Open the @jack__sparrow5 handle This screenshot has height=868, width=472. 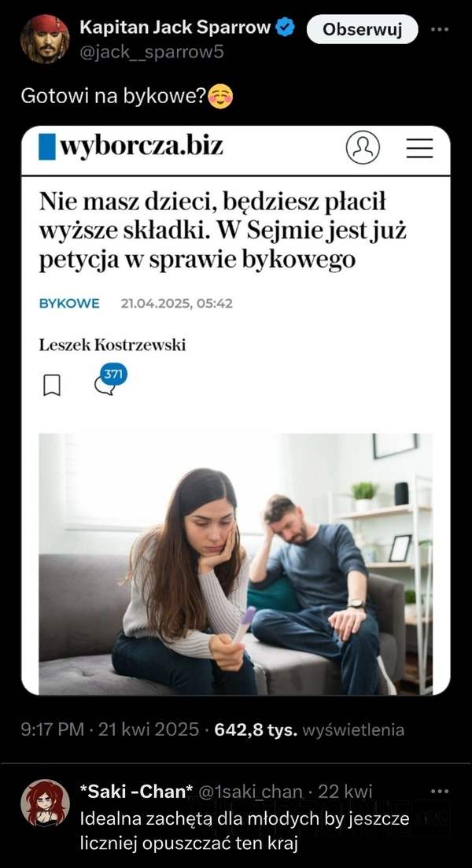click(x=152, y=53)
